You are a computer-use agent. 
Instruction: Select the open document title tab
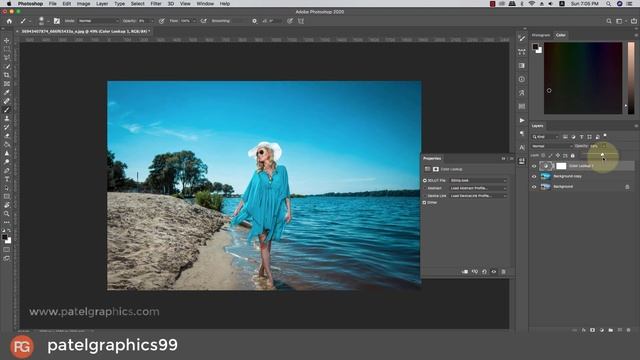click(x=85, y=31)
